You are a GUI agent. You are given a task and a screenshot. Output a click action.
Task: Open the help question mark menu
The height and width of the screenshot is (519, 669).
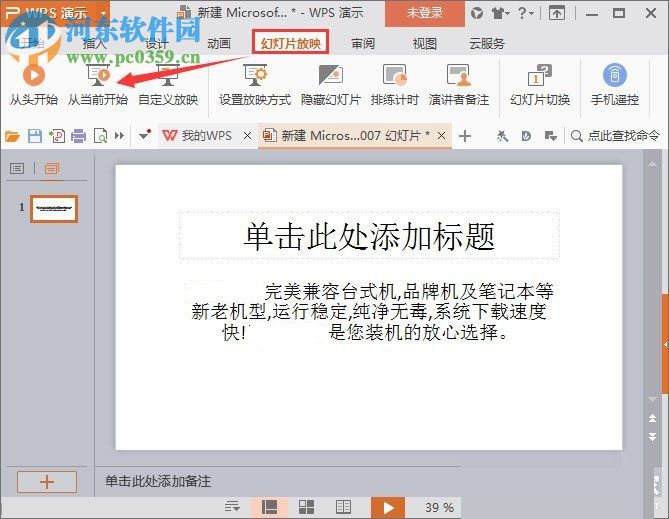coord(525,14)
